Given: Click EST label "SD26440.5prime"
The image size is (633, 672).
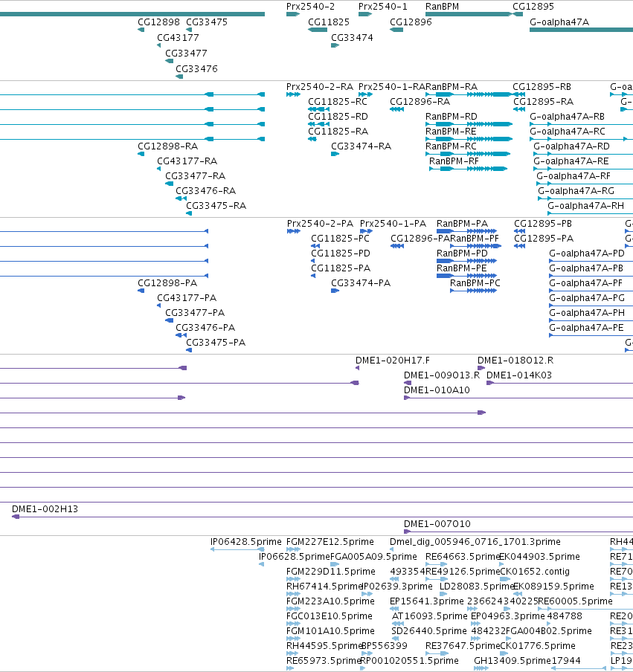Looking at the screenshot, I should (429, 631).
